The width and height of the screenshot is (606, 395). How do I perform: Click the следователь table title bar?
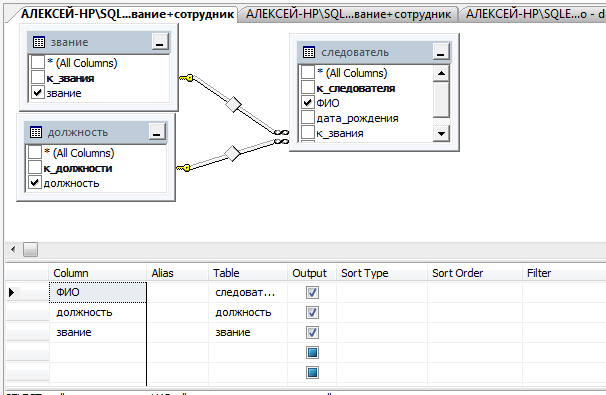[374, 52]
